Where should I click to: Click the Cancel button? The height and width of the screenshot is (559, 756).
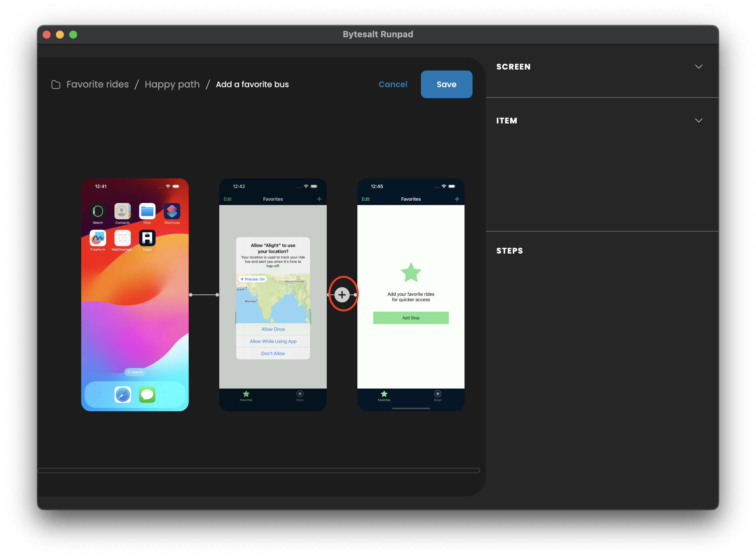click(393, 85)
